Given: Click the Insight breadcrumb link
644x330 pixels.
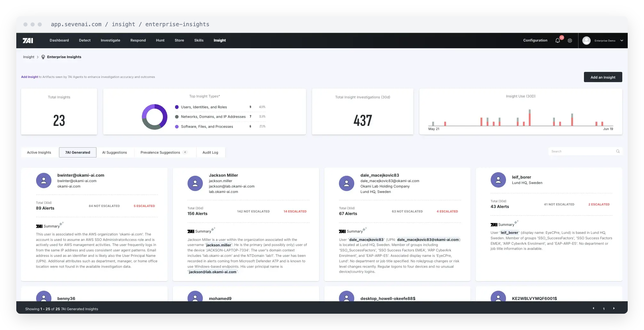Looking at the screenshot, I should pos(28,57).
